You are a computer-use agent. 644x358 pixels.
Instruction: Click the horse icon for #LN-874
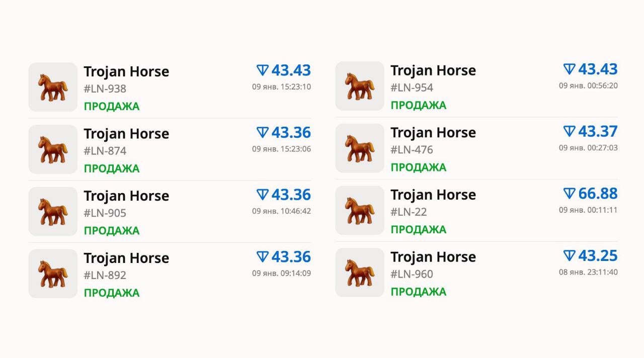tap(53, 149)
